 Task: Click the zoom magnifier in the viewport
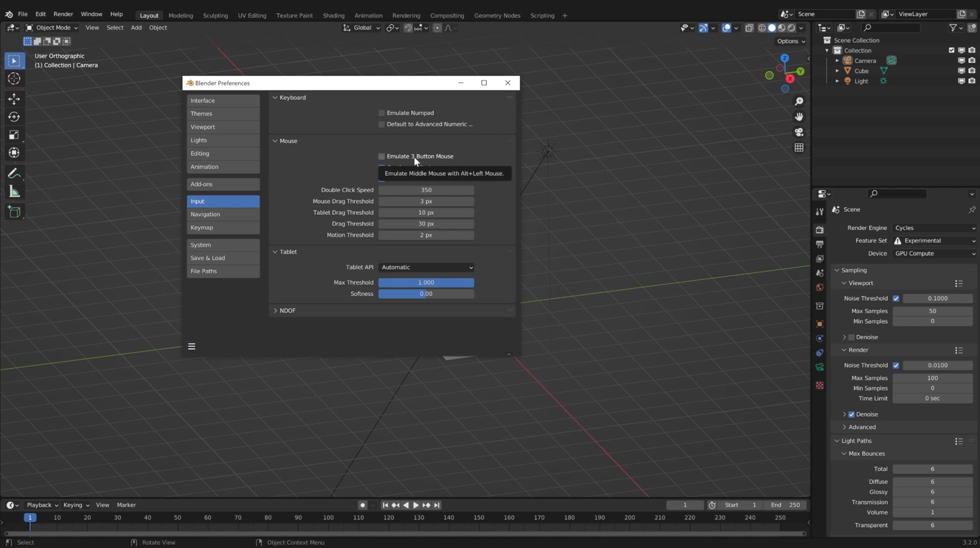click(x=799, y=101)
